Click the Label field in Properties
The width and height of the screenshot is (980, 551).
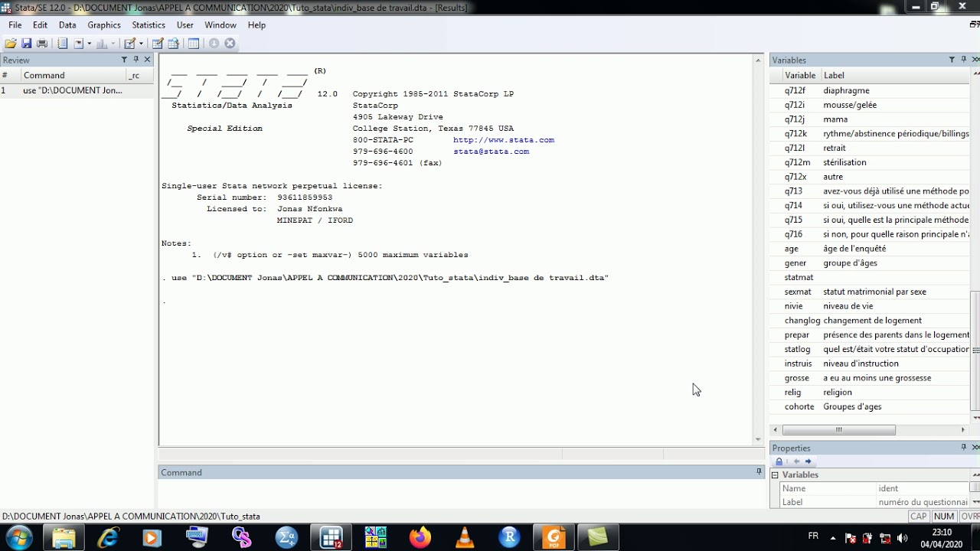click(x=923, y=502)
